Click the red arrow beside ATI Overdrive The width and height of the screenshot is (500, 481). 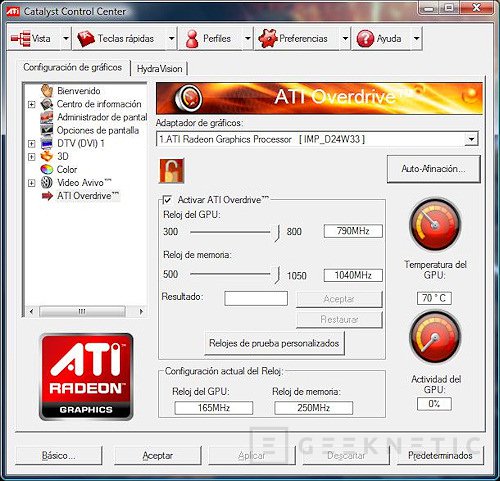point(47,196)
